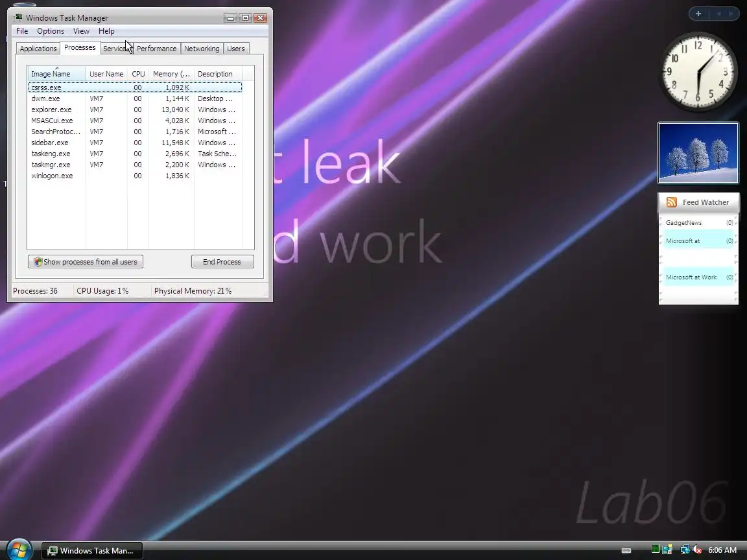The image size is (747, 560).
Task: Switch to the Services tab
Action: point(116,49)
